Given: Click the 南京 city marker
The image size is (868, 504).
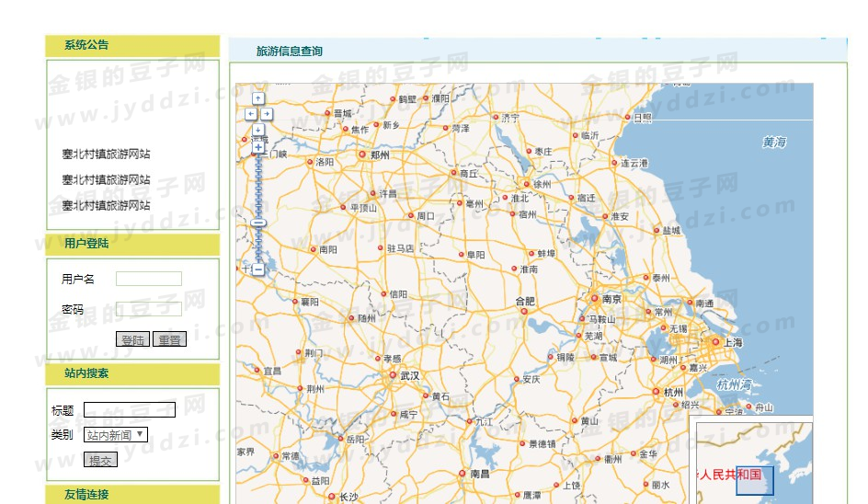Looking at the screenshot, I should pos(595,299).
